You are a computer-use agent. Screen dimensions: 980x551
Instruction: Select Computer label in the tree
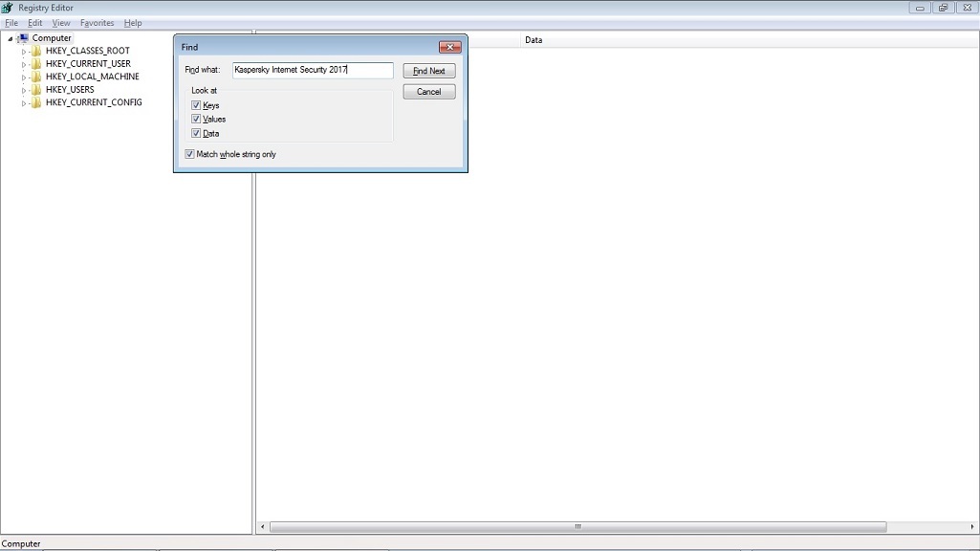point(52,38)
